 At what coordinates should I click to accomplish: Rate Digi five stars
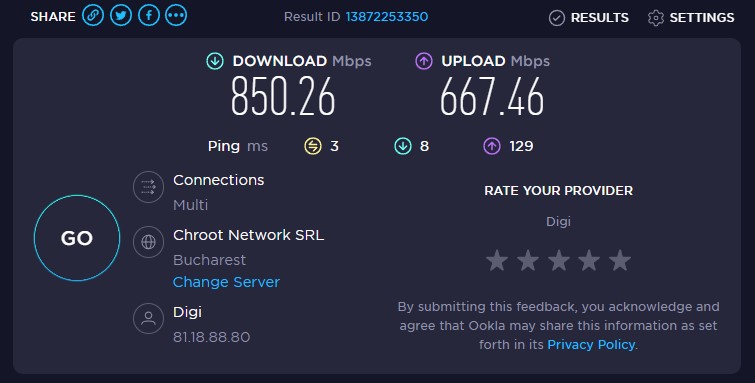click(x=620, y=260)
